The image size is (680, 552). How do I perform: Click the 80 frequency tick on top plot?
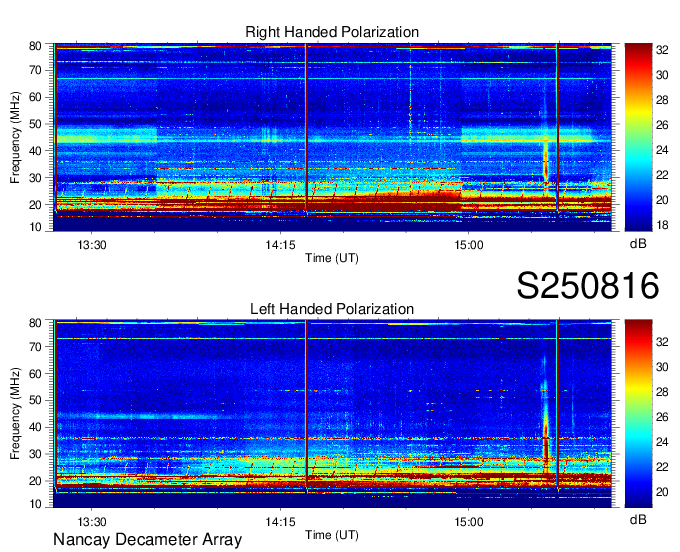click(35, 46)
